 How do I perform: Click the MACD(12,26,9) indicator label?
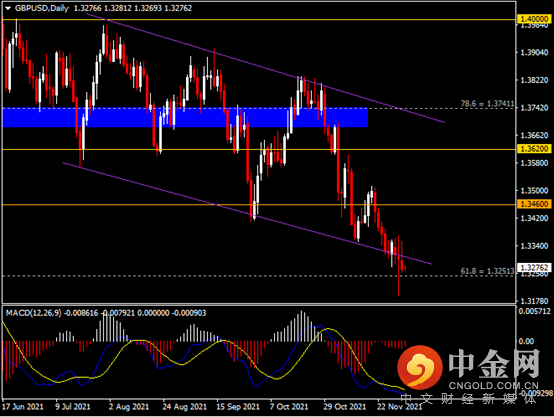pos(33,313)
